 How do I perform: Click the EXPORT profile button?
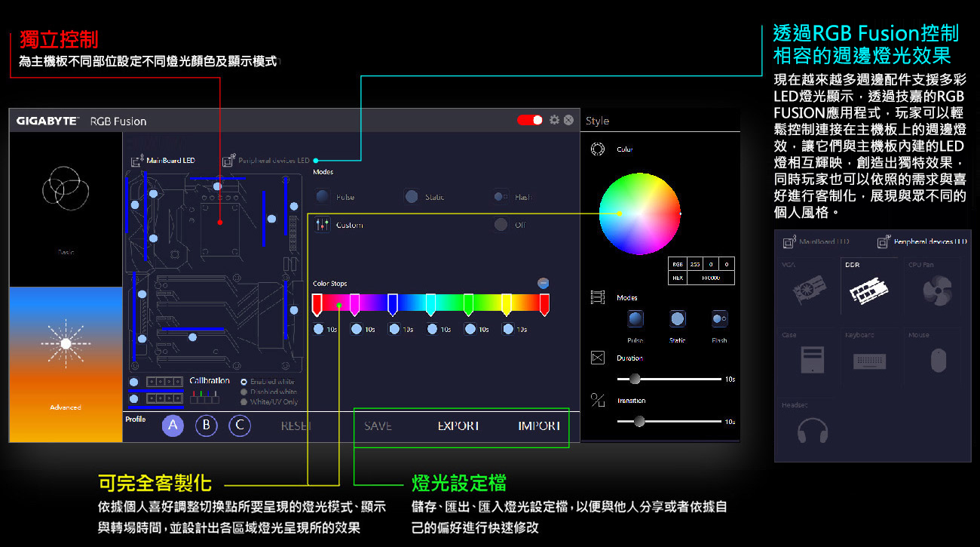(458, 426)
